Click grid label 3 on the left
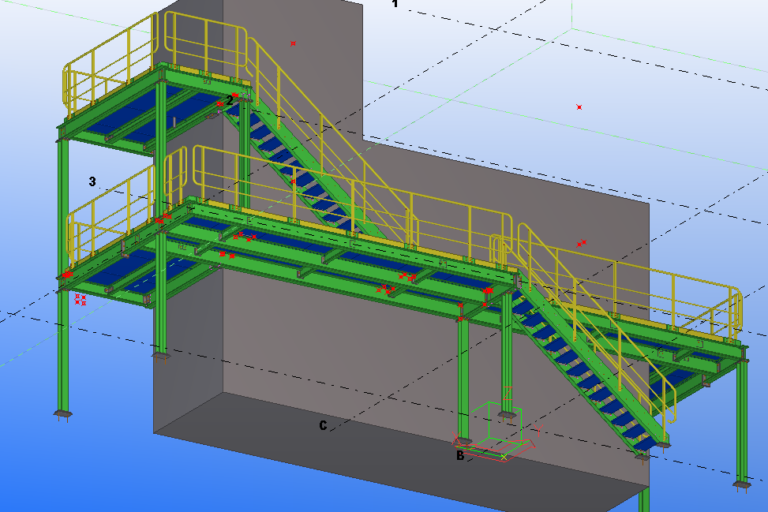Screen dimensions: 768x512 pos(92,182)
